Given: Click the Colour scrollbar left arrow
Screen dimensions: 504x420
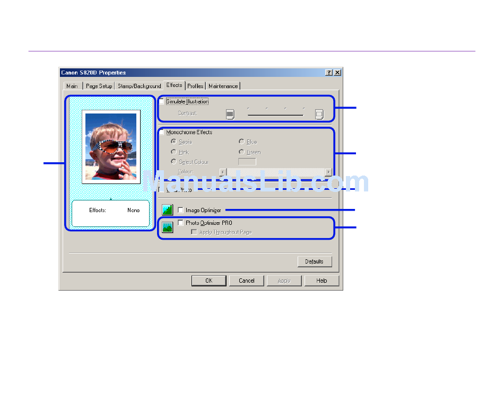Looking at the screenshot, I should coord(223,172).
